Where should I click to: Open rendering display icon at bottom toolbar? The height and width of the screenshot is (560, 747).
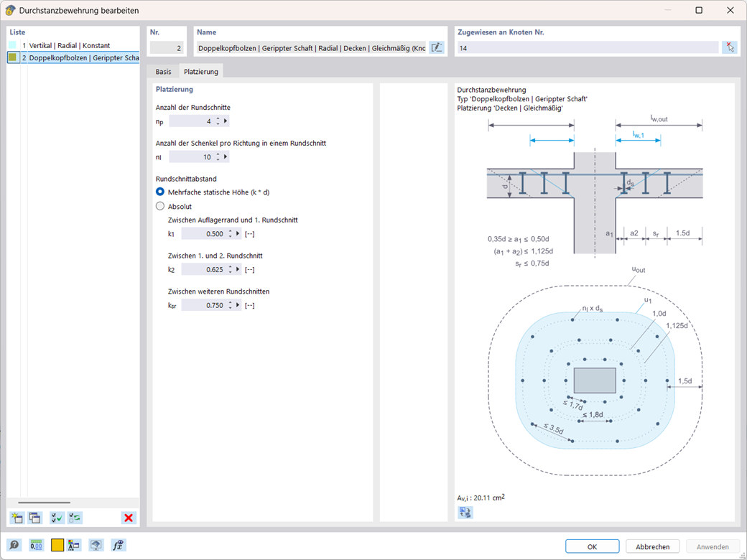pyautogui.click(x=96, y=545)
